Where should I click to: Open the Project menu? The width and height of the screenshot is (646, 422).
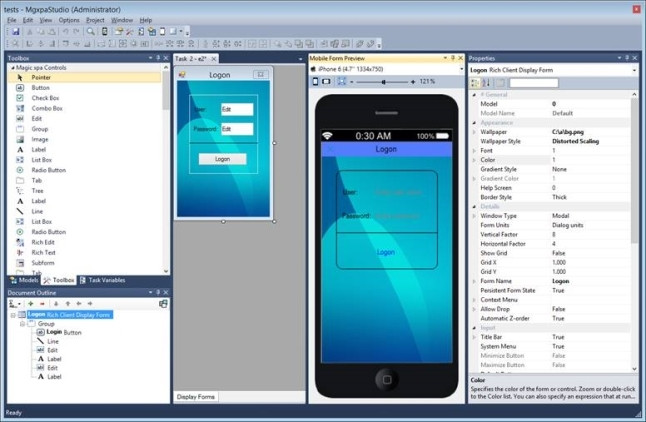(x=95, y=20)
